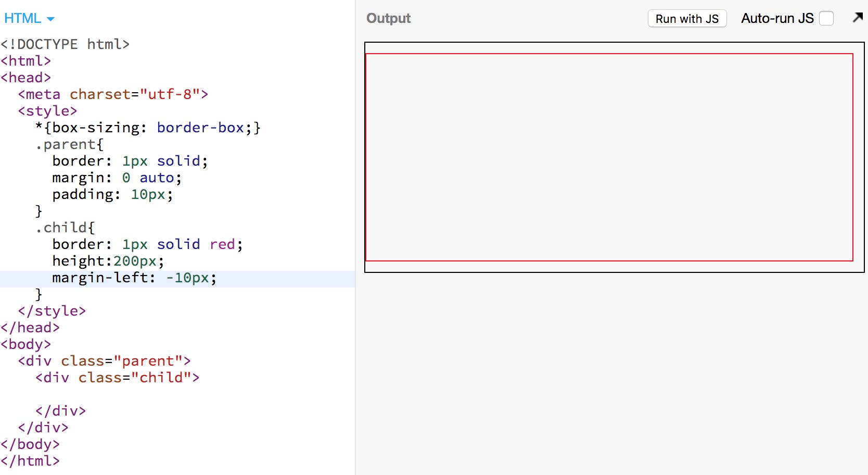
Task: Click the margin: 0 auto declaration
Action: click(117, 178)
